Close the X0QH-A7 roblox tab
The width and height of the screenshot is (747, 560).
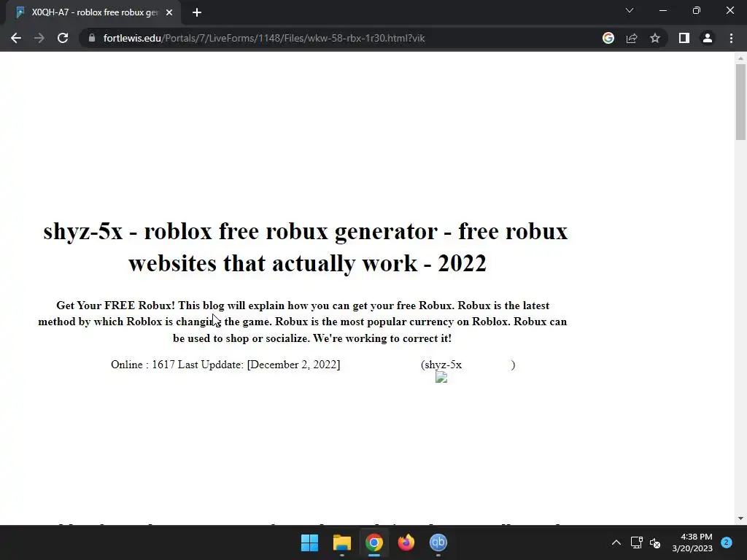(169, 12)
